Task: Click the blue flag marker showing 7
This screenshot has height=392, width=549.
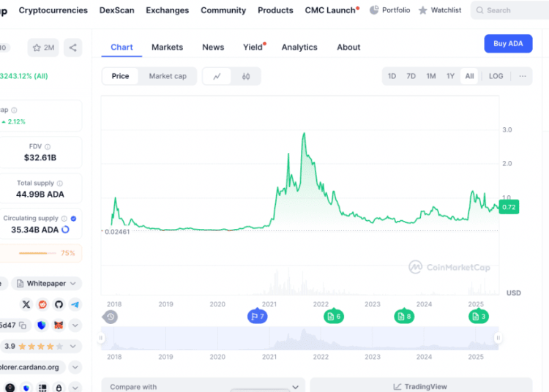Action: coord(257,317)
